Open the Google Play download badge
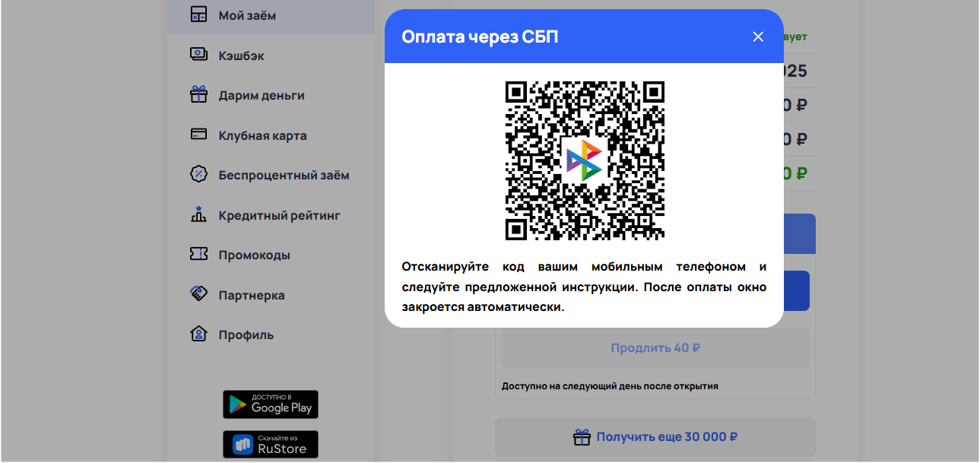The width and height of the screenshot is (980, 463). pyautogui.click(x=271, y=404)
